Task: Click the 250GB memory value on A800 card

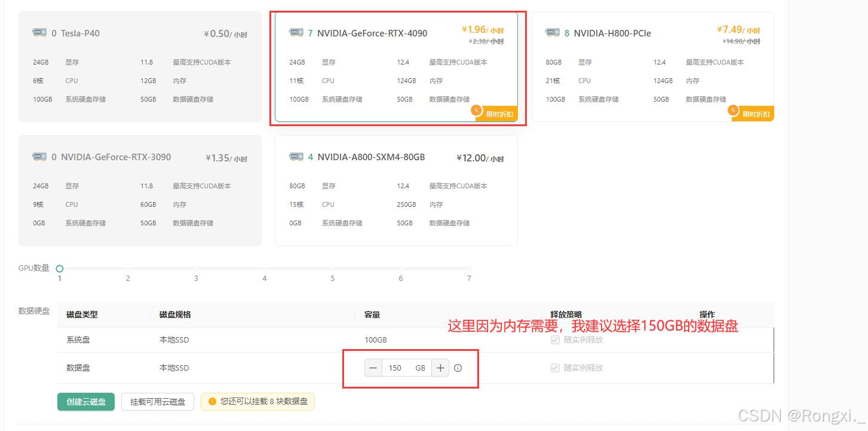Action: [x=406, y=204]
